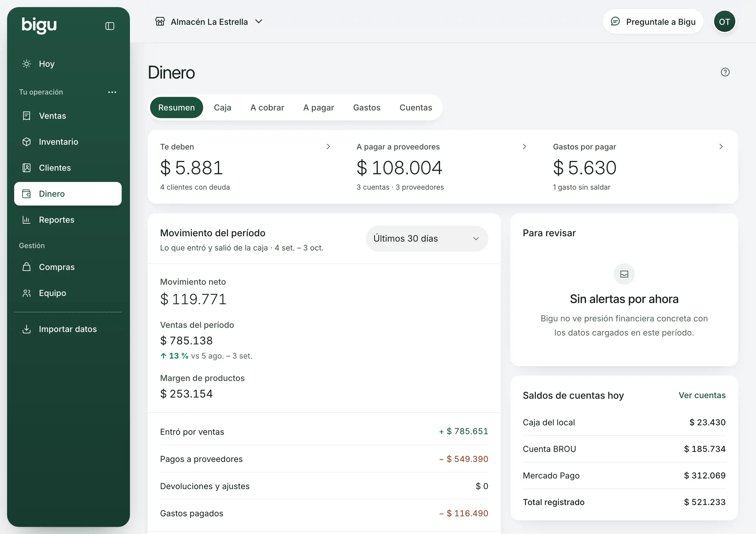Click the box icon next to Inventario
The height and width of the screenshot is (534, 756).
click(27, 142)
